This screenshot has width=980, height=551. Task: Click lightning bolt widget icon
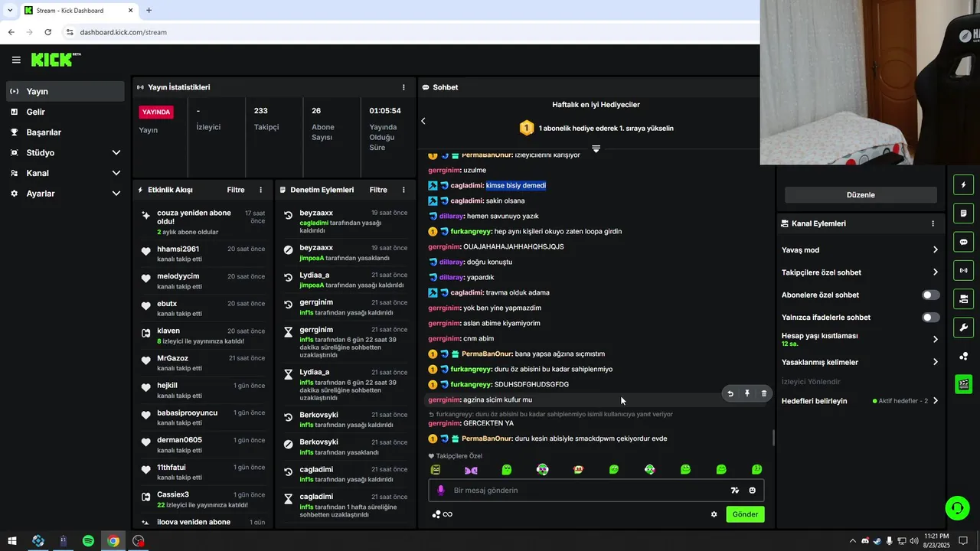(963, 185)
